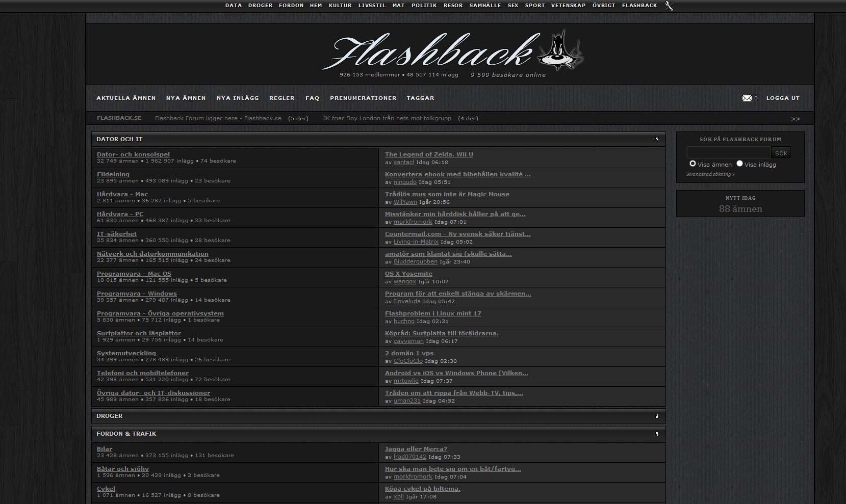Click the SÖK search button
The width and height of the screenshot is (846, 504).
tap(781, 153)
